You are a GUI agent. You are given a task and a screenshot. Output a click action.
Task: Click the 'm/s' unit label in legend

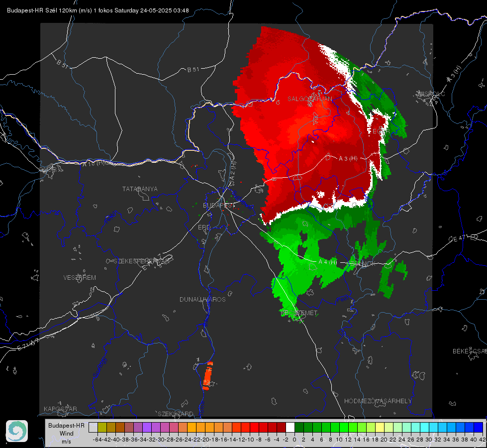(x=66, y=442)
